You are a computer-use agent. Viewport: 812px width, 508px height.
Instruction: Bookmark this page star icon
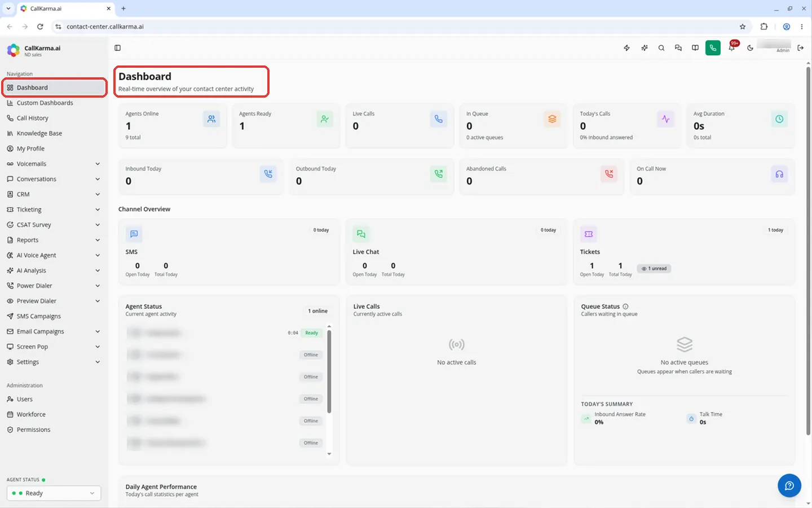[x=743, y=27]
